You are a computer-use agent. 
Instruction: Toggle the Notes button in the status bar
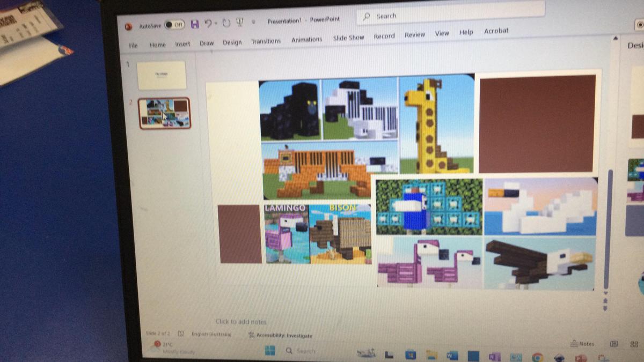(583, 344)
